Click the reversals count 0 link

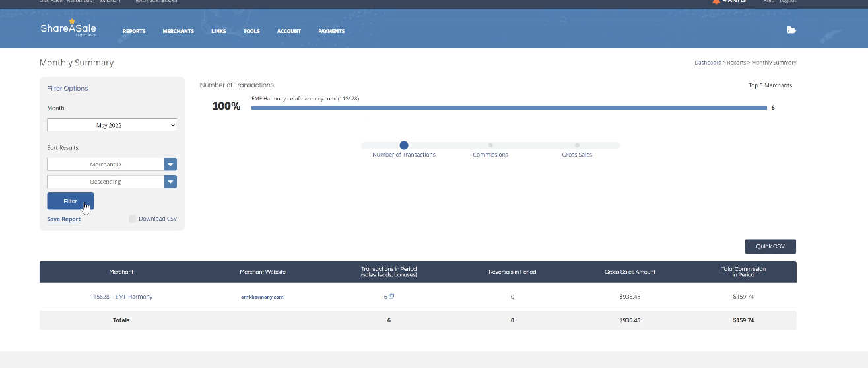(512, 297)
